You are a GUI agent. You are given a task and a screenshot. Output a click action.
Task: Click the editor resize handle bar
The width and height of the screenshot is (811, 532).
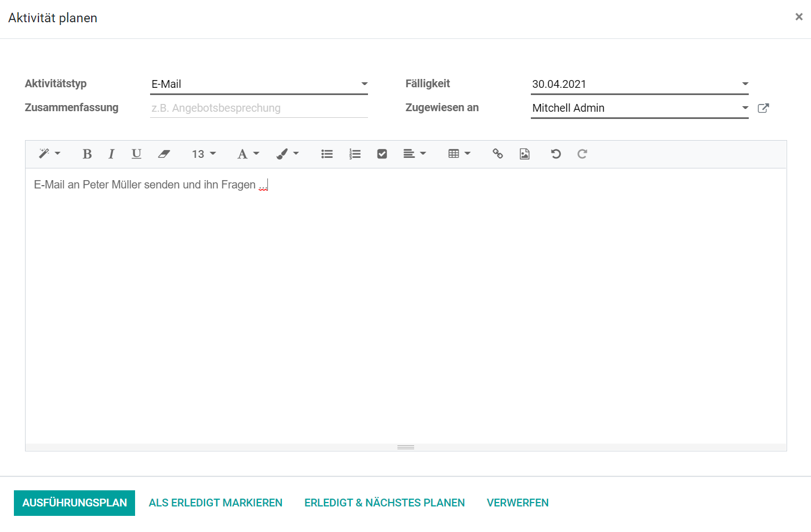click(406, 447)
